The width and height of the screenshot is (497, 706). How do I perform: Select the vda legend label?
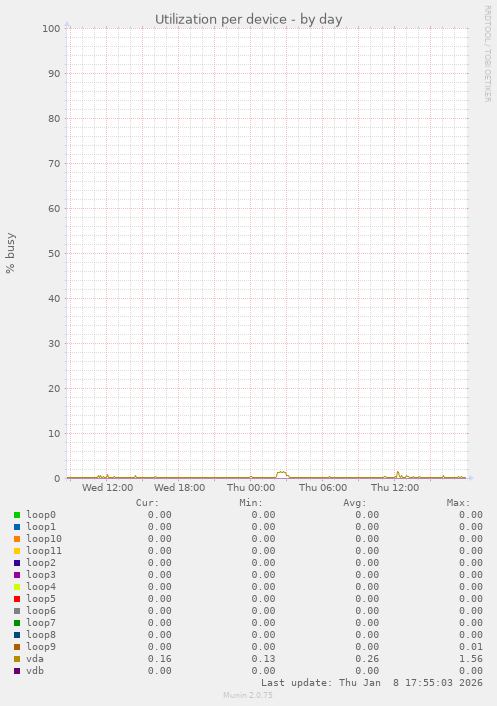(35, 659)
